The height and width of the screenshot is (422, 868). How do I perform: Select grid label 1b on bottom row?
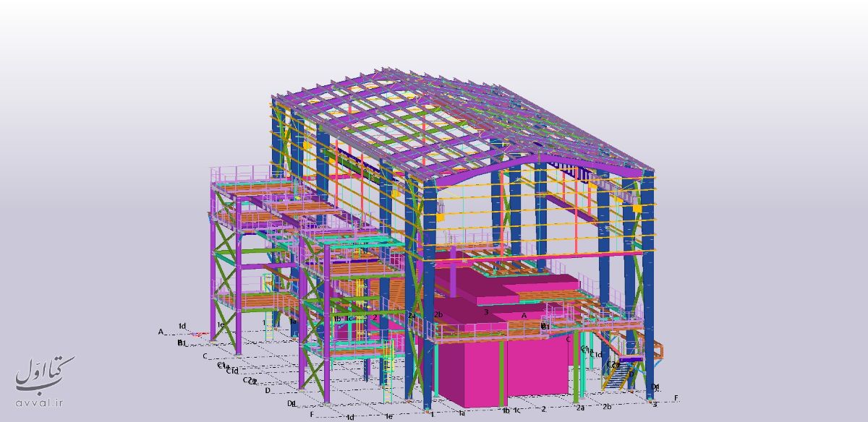point(506,410)
